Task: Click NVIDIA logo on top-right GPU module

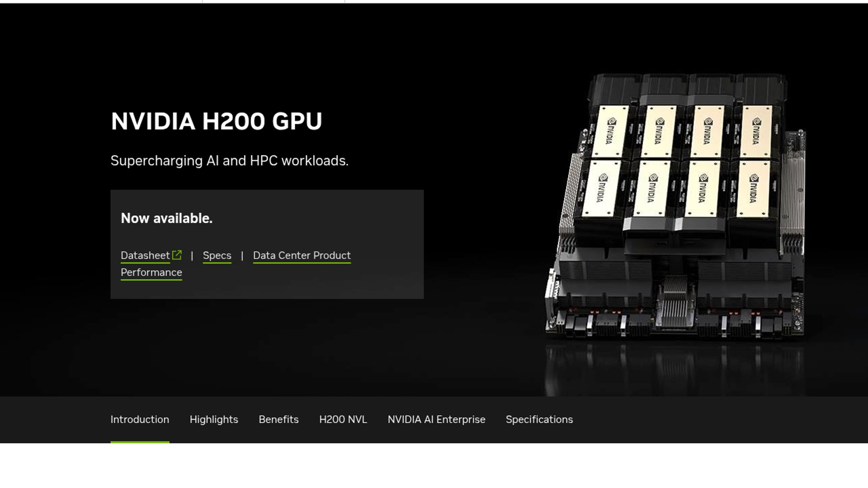Action: [756, 131]
